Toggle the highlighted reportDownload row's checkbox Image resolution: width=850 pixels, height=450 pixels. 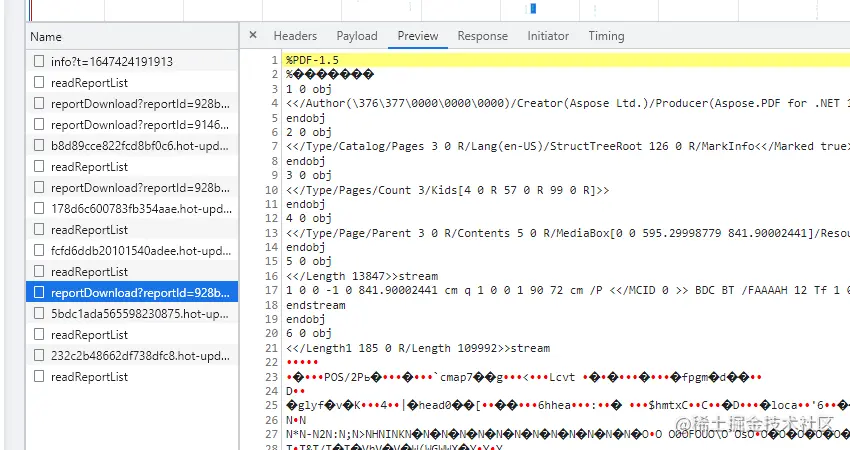(x=39, y=293)
